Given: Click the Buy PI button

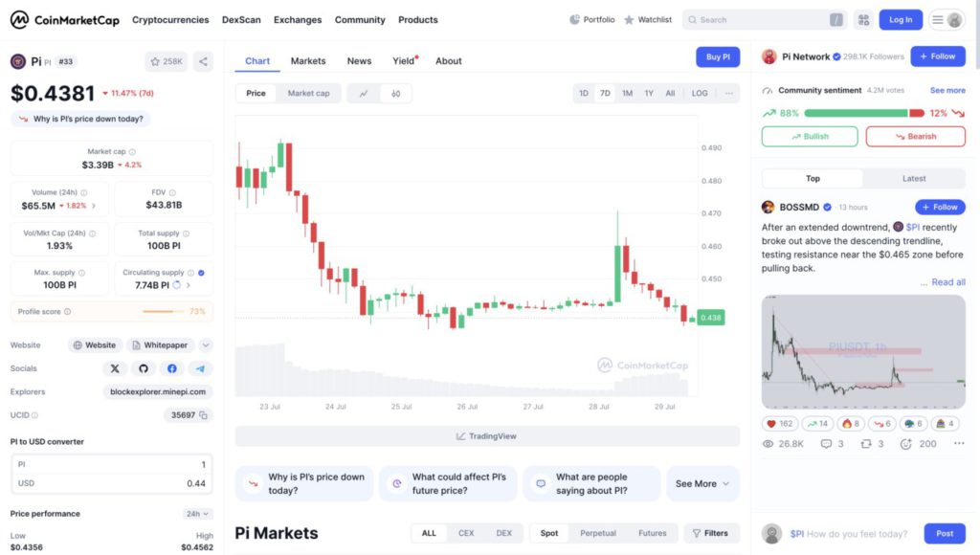Looking at the screenshot, I should (x=718, y=57).
